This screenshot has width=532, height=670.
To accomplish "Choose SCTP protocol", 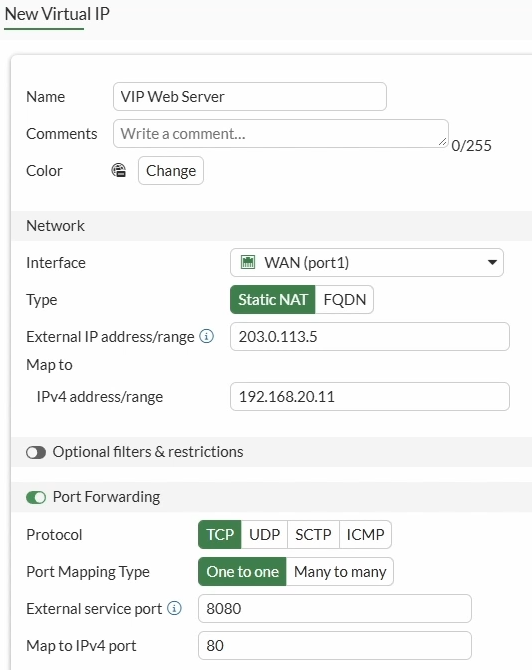I will point(313,535).
